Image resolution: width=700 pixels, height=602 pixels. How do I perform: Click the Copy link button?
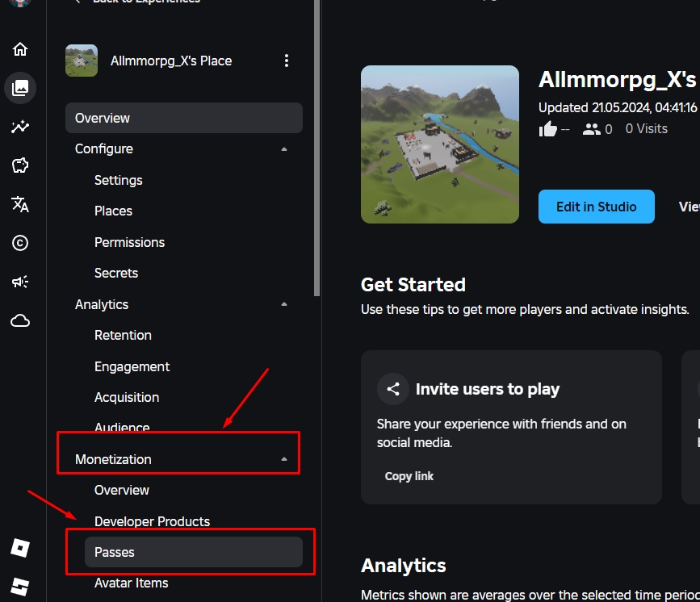409,476
